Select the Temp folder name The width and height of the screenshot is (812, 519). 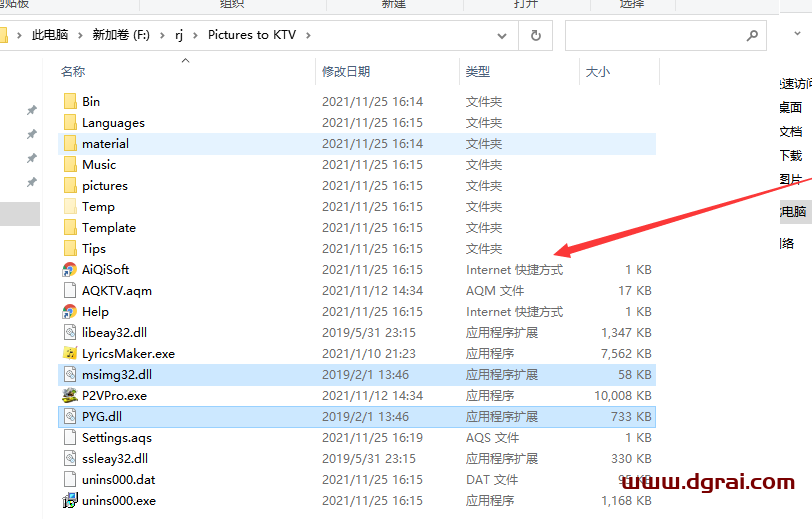[98, 207]
